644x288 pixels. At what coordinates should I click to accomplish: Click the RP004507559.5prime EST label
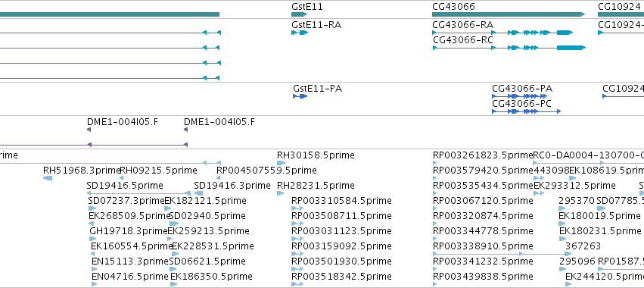click(266, 171)
